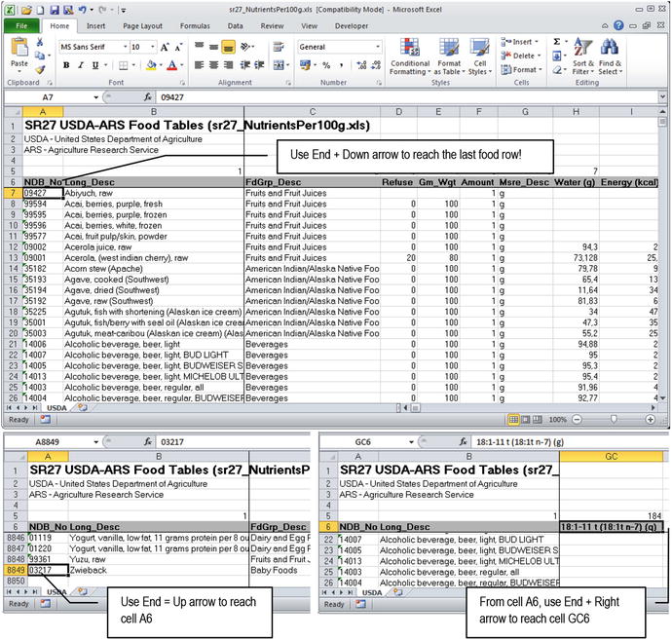
Task: Open the font name MS Sans Serif dropdown
Action: (125, 47)
